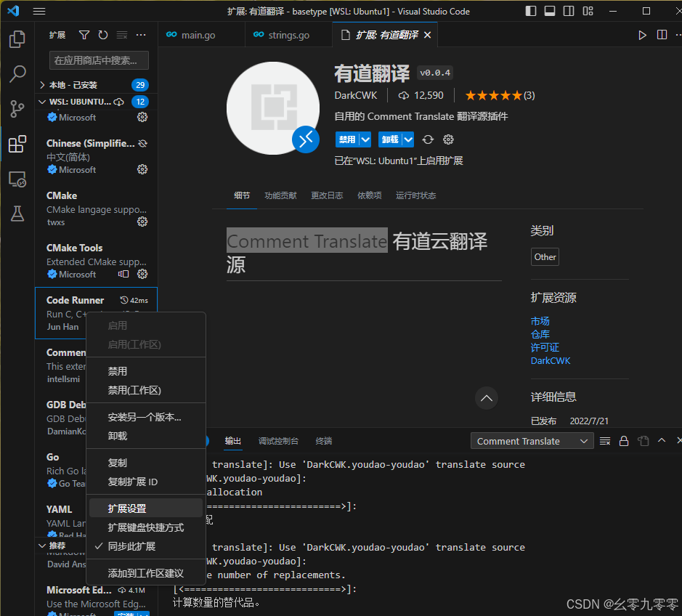Open extensions view more actions menu

click(x=141, y=35)
